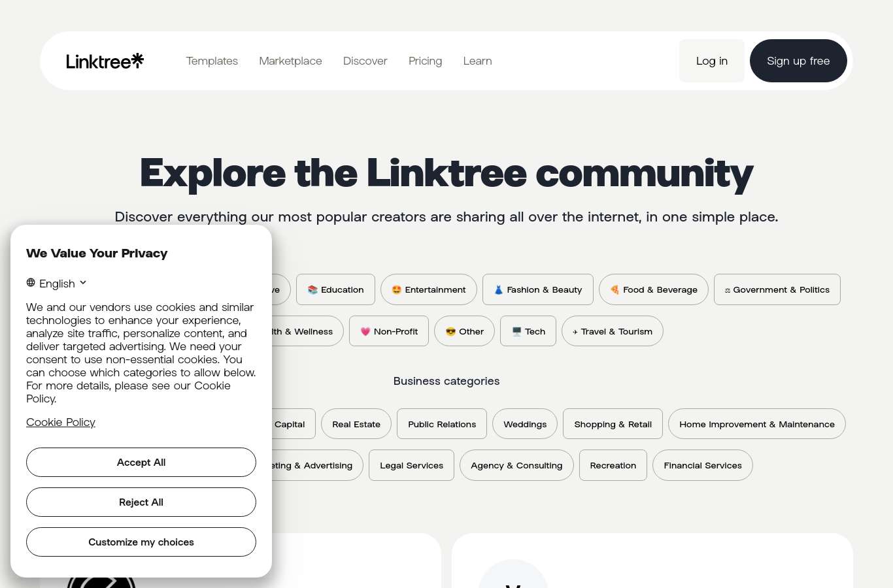Select the Legal Services category
The image size is (893, 588).
[x=411, y=465]
